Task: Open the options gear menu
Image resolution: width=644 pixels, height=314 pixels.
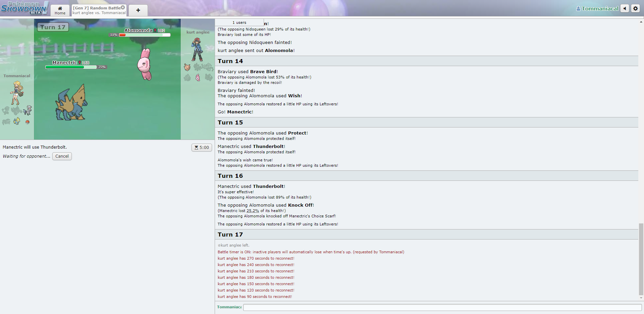Action: pos(635,8)
